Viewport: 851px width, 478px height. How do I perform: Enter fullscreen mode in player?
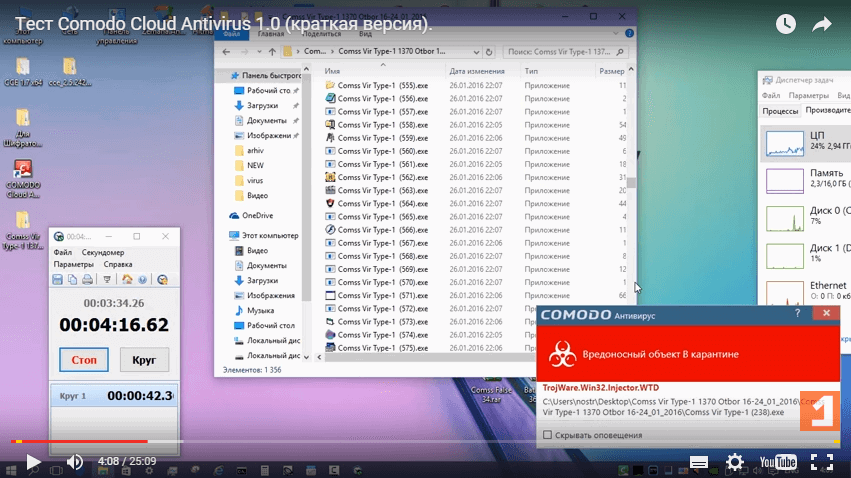[822, 462]
